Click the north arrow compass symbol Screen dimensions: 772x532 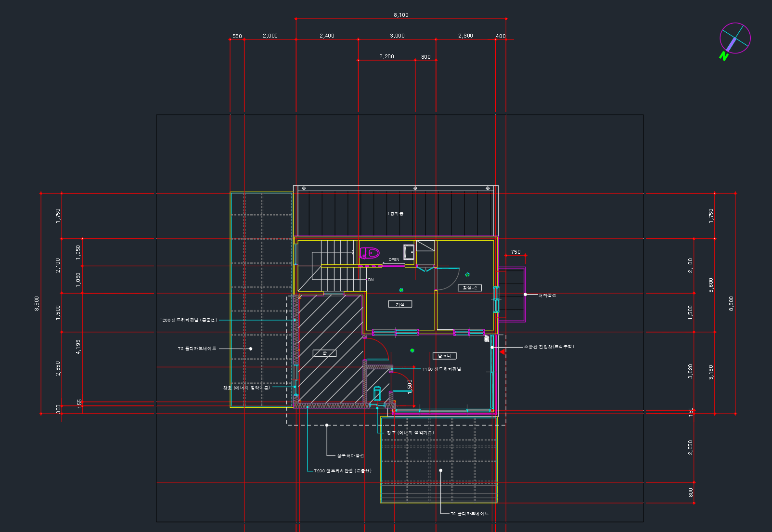734,39
